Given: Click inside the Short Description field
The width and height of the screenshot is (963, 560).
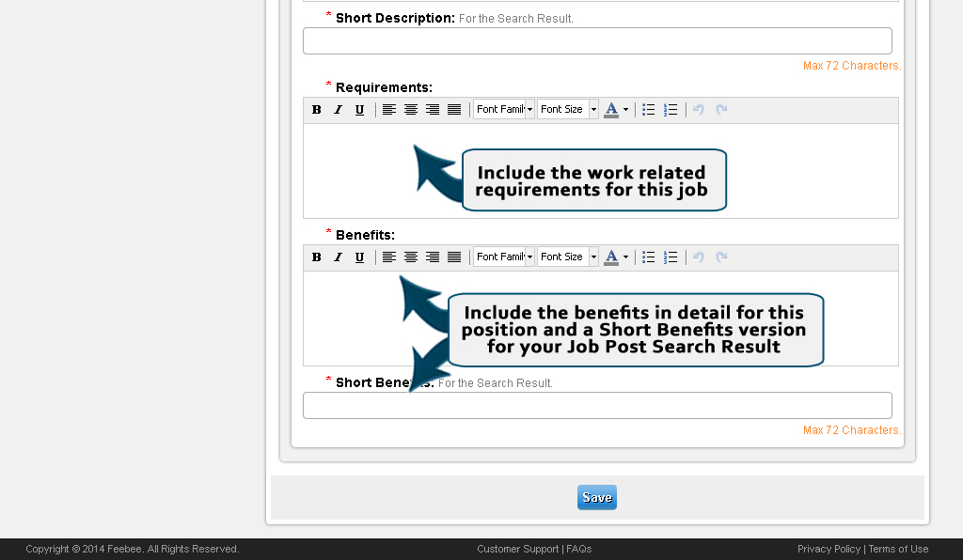Looking at the screenshot, I should [x=597, y=40].
